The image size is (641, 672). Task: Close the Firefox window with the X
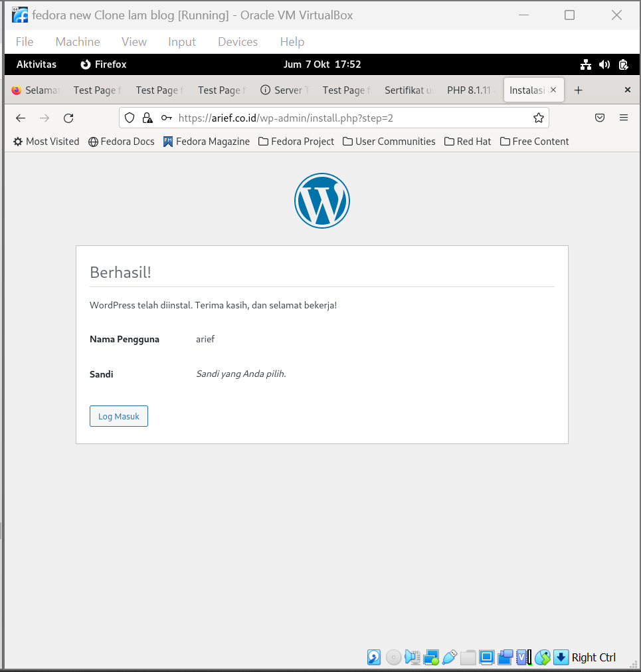point(627,90)
